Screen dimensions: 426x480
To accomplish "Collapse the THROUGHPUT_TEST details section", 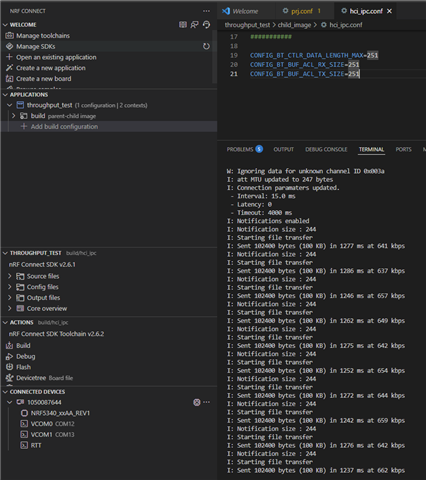I will (x=5, y=253).
